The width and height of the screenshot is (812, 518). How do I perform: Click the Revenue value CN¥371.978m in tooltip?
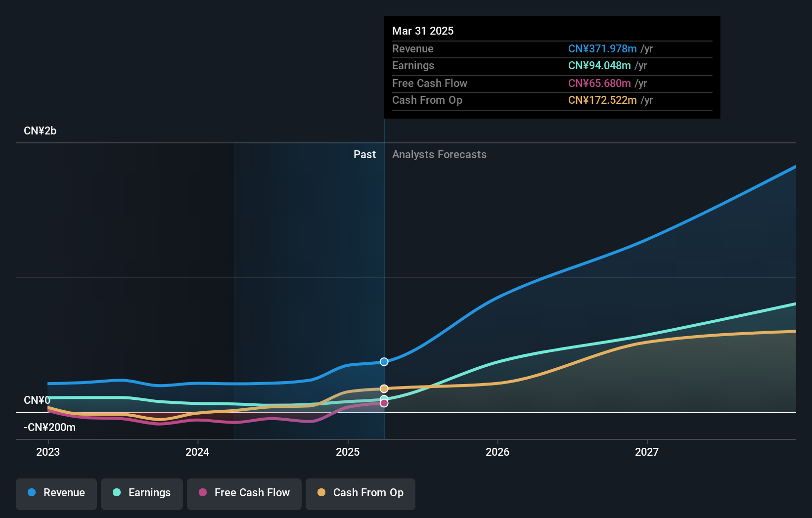pyautogui.click(x=602, y=49)
